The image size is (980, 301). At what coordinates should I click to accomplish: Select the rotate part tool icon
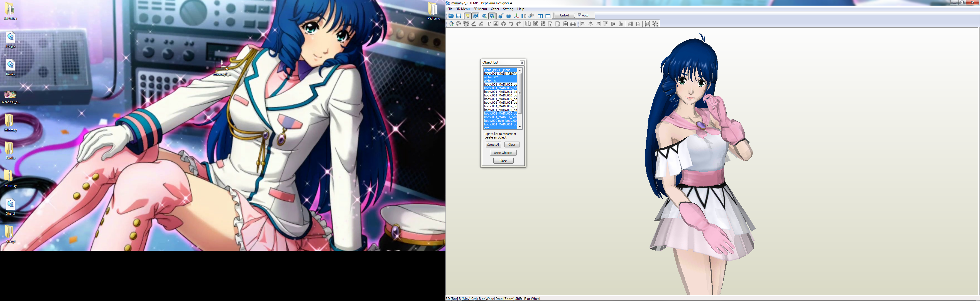click(x=459, y=24)
